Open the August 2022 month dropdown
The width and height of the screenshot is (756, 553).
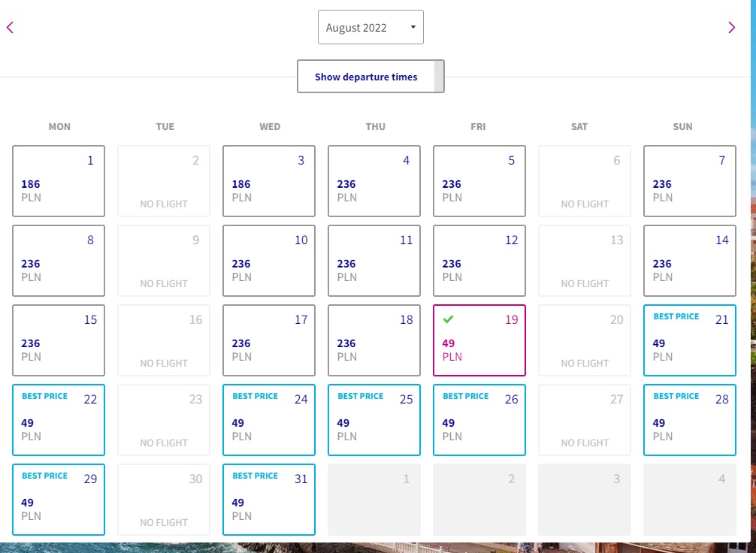[x=370, y=27]
